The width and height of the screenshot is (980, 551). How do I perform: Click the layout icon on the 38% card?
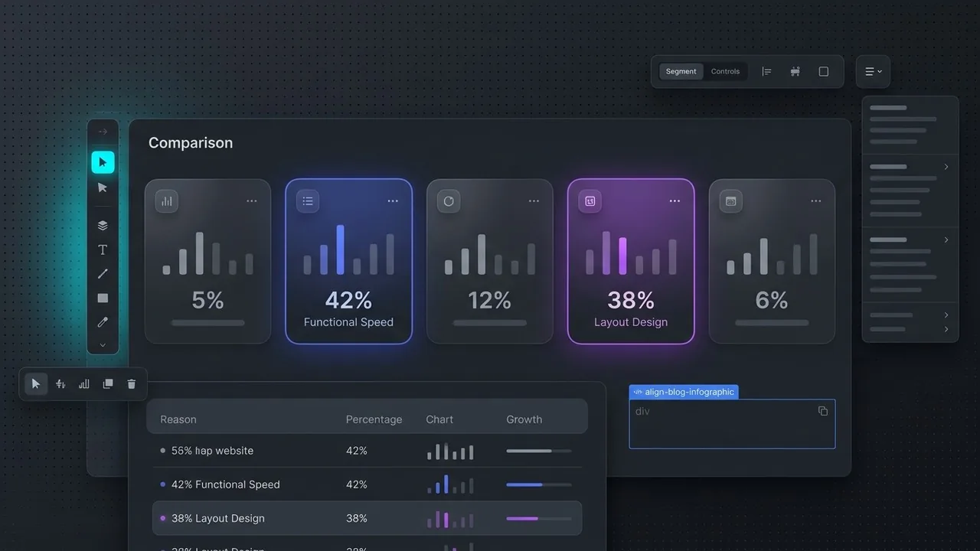[x=590, y=201]
